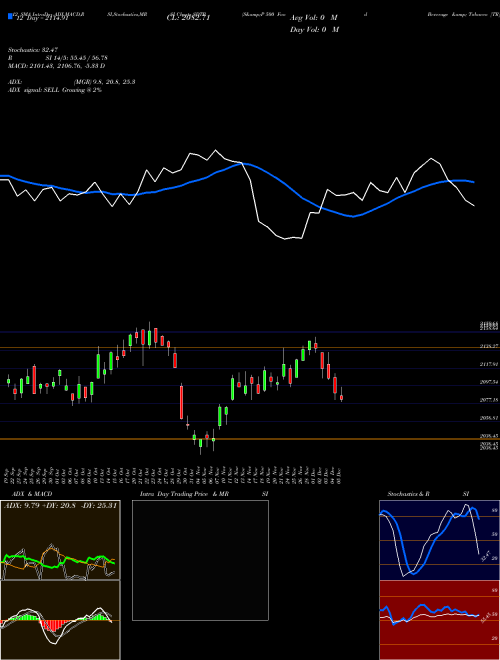This screenshot has width=500, height=660.
Task: Open the red RSI mini chart
Action: [439, 620]
